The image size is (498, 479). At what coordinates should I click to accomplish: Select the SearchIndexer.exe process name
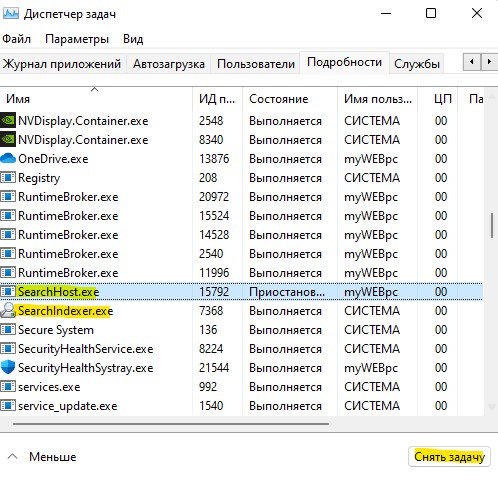tap(65, 311)
